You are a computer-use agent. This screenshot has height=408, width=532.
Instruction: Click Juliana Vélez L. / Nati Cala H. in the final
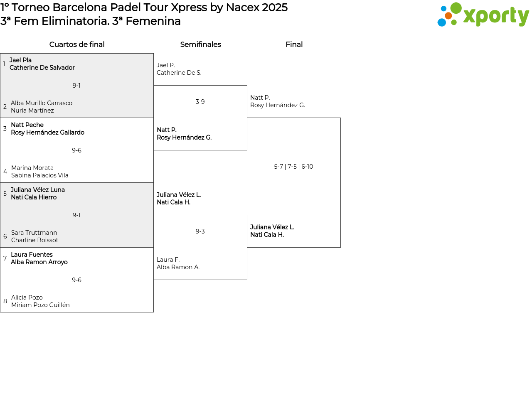272,231
